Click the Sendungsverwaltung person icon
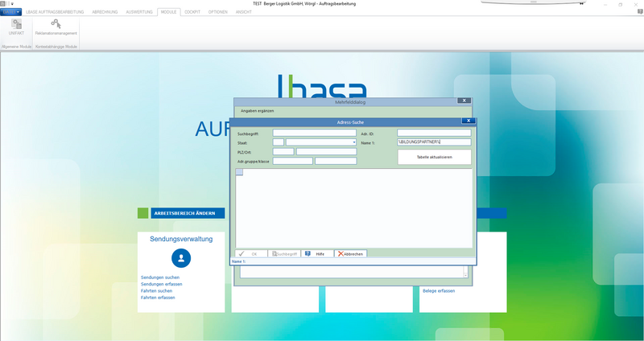The height and width of the screenshot is (341, 644). (x=181, y=258)
